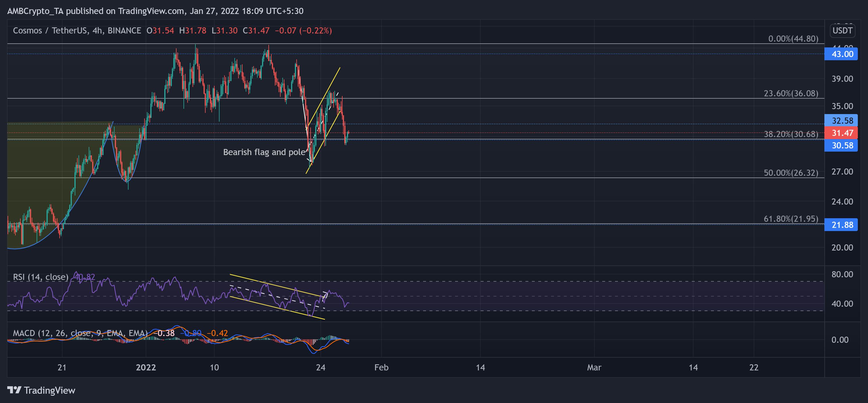The width and height of the screenshot is (868, 403).
Task: Click the high price H31.78 in header
Action: 193,30
